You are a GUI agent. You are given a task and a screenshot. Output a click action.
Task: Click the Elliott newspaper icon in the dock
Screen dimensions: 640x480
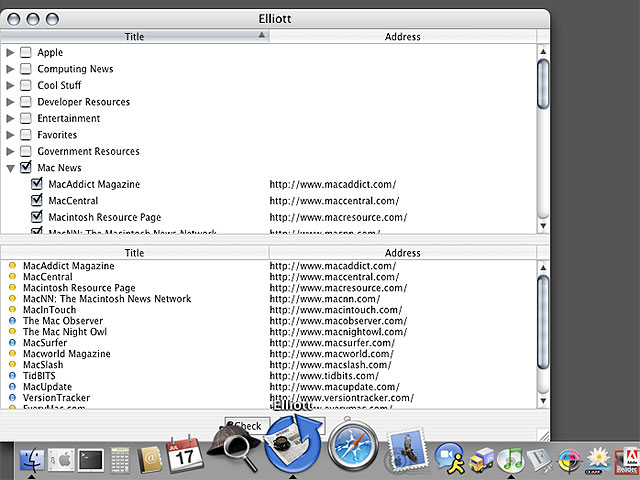pyautogui.click(x=292, y=444)
